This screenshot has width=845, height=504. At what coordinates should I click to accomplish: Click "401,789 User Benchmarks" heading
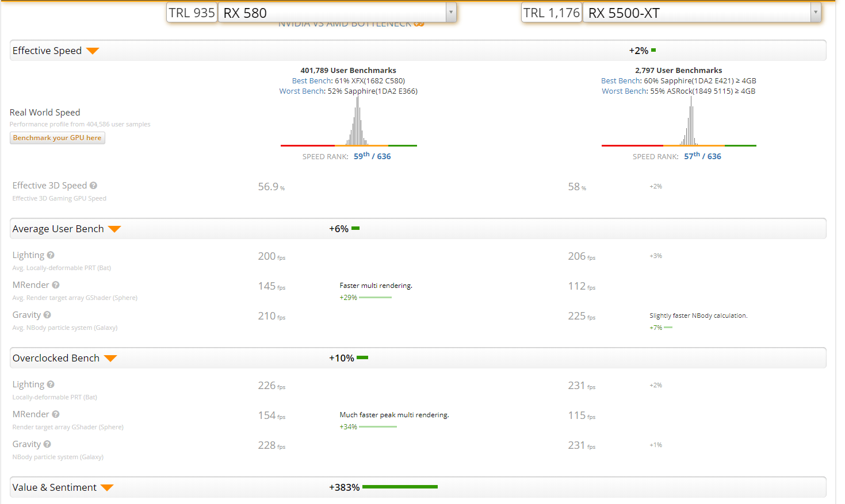point(349,71)
